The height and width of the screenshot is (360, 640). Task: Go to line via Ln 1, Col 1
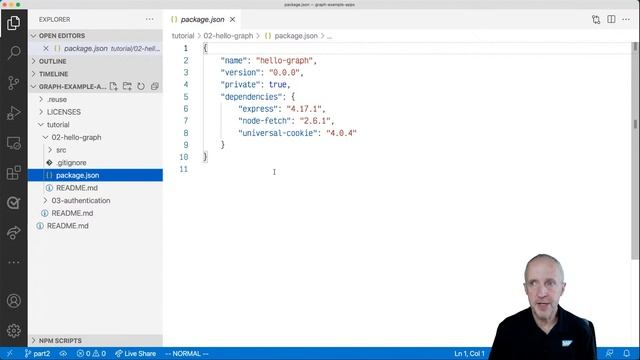click(x=469, y=353)
